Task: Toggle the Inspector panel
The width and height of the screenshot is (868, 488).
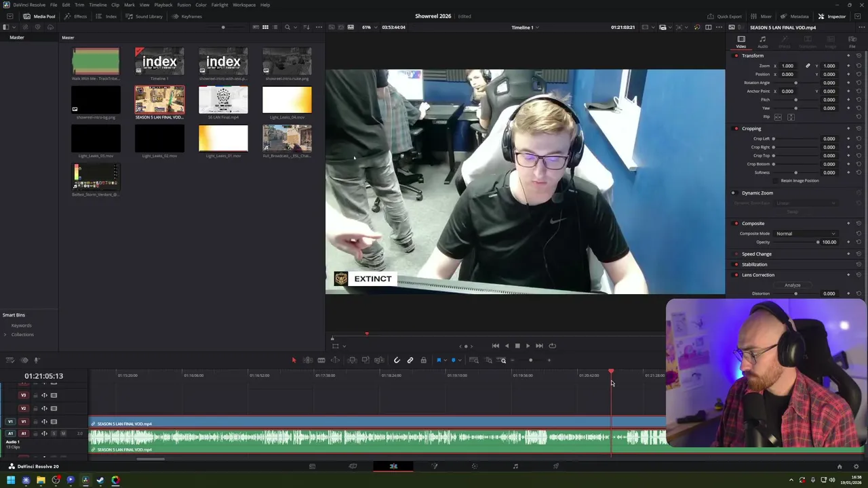Action: point(832,16)
